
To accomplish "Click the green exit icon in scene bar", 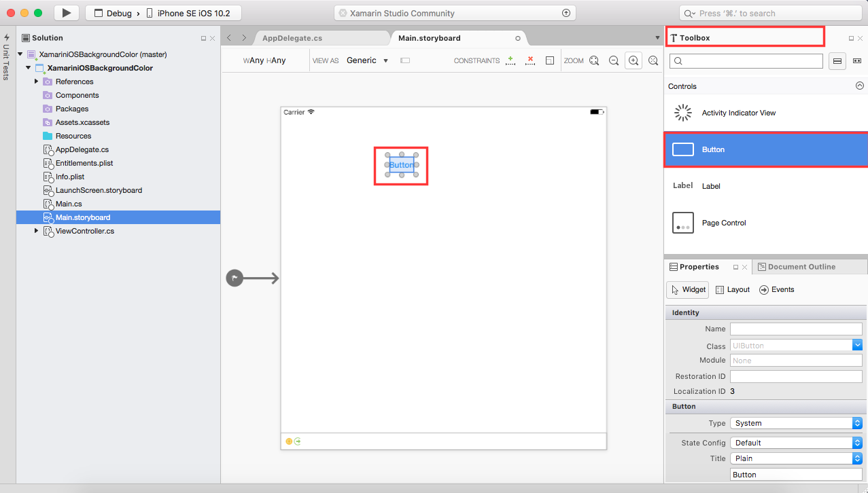I will tap(297, 441).
